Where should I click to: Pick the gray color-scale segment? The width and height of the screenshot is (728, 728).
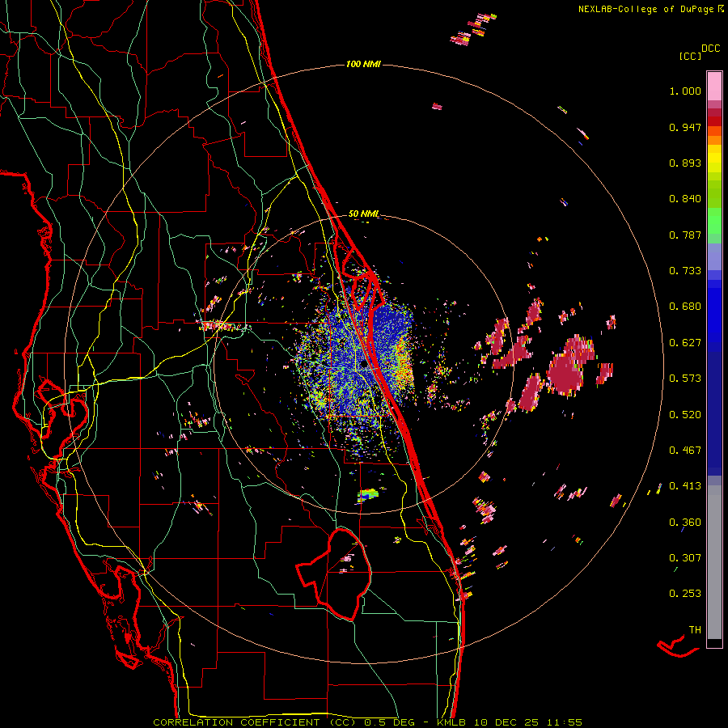click(x=714, y=562)
